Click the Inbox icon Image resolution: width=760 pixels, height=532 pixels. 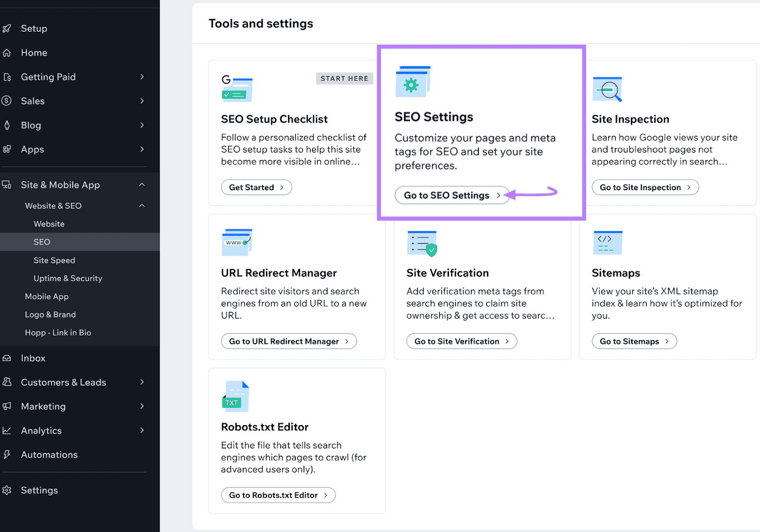click(7, 358)
